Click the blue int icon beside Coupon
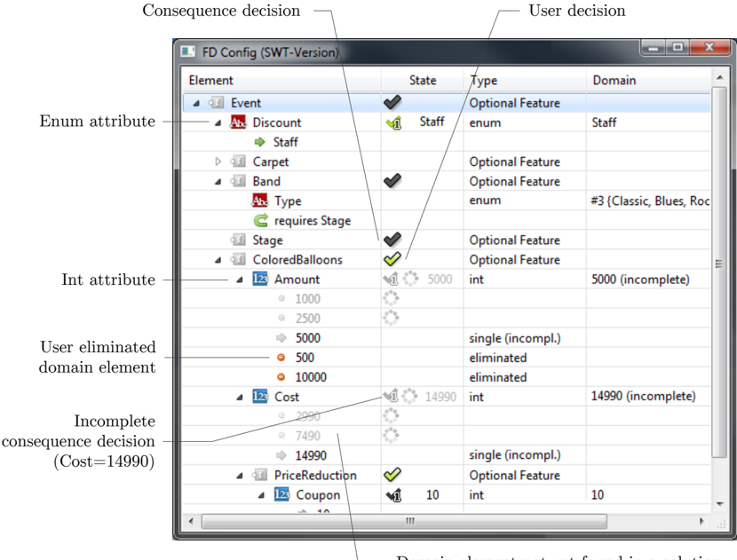 tap(281, 494)
